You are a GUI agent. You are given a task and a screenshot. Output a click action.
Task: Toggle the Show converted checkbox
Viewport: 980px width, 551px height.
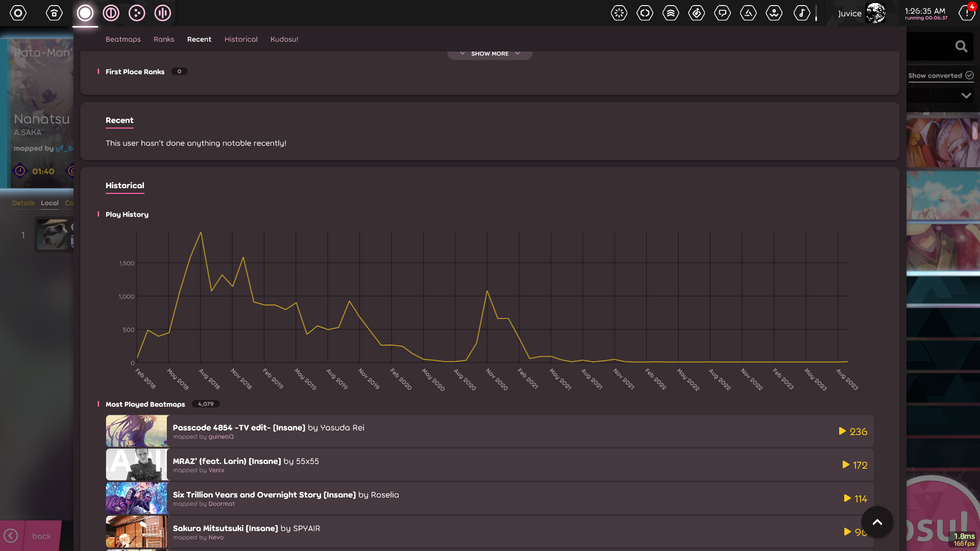(x=969, y=75)
